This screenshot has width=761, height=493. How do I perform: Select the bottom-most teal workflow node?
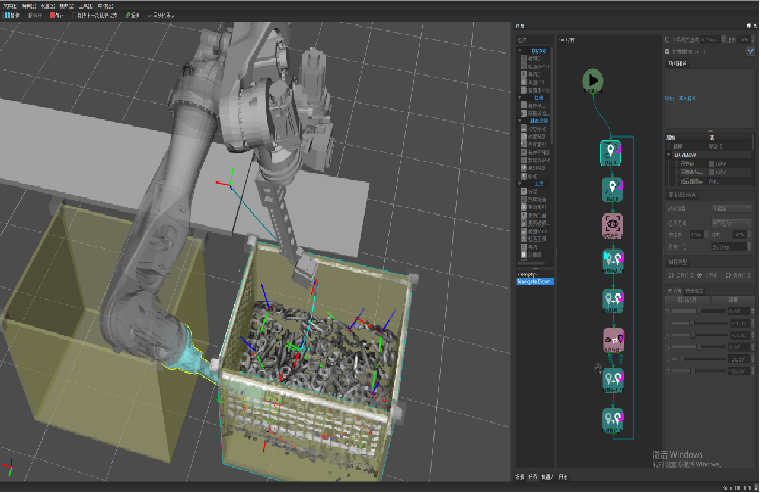[x=612, y=417]
